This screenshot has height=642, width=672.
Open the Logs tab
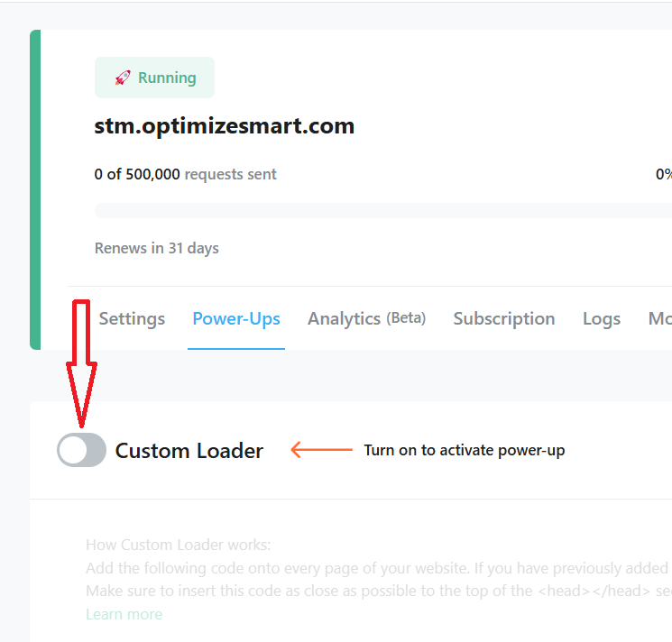602,318
